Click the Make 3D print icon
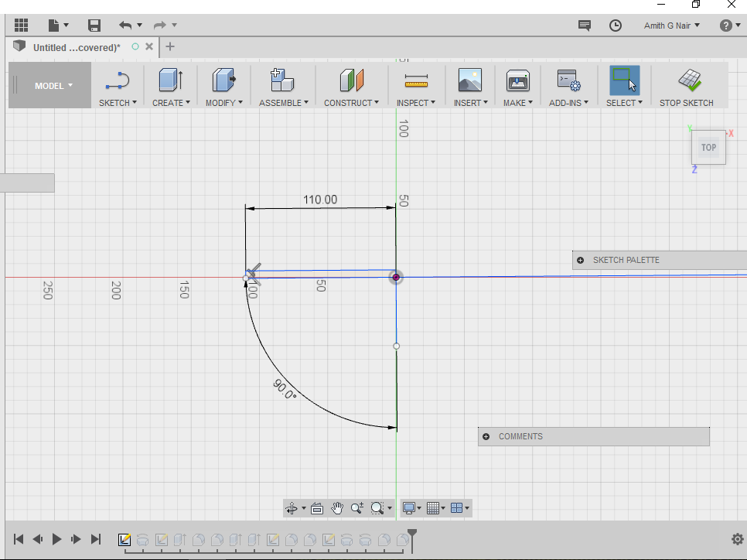 point(517,80)
